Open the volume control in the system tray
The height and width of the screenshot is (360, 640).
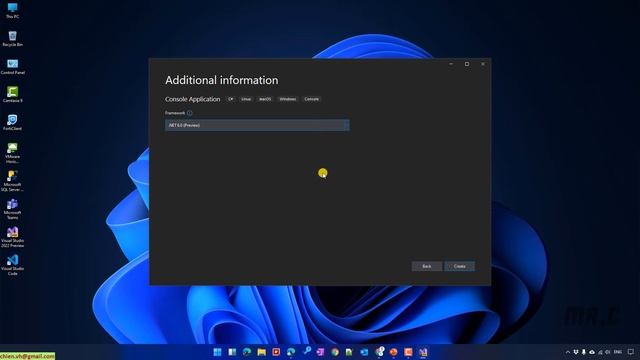(608, 352)
